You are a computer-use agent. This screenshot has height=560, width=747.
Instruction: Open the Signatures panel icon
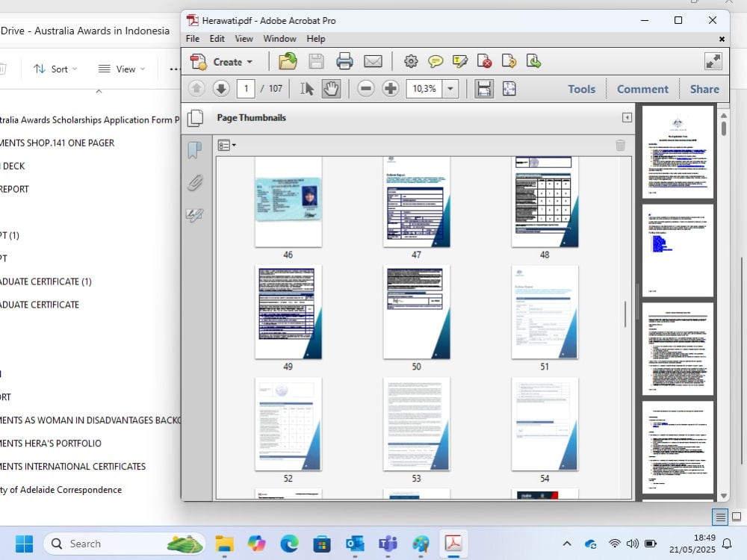tap(195, 215)
